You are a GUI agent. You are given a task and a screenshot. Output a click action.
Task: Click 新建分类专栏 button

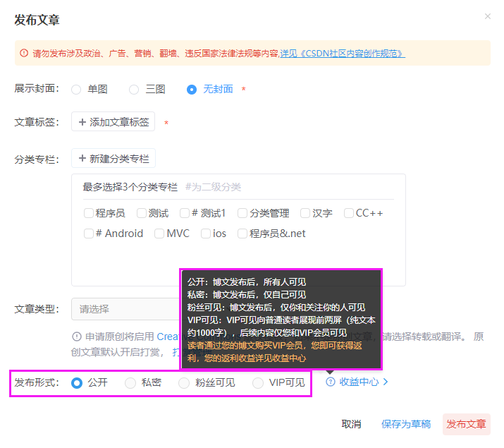(113, 158)
